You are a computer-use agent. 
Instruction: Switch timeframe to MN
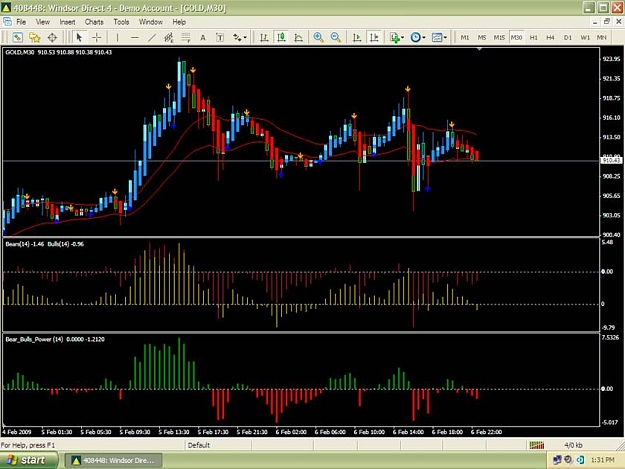click(601, 37)
